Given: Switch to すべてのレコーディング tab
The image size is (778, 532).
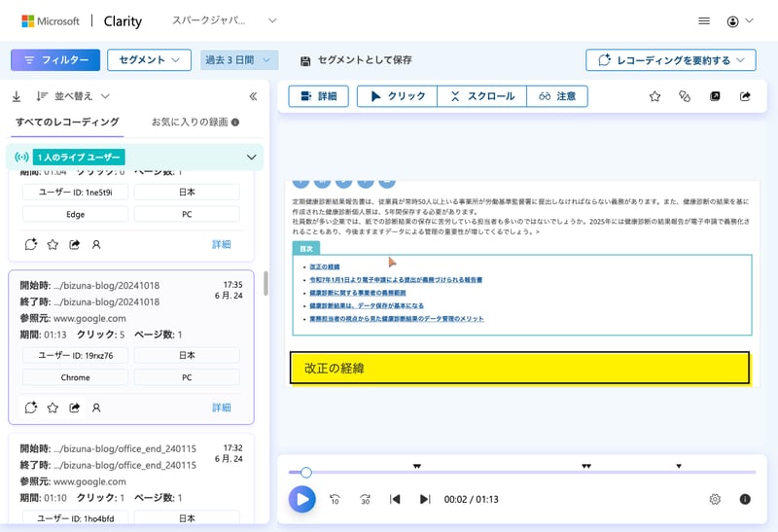Looking at the screenshot, I should (x=67, y=123).
